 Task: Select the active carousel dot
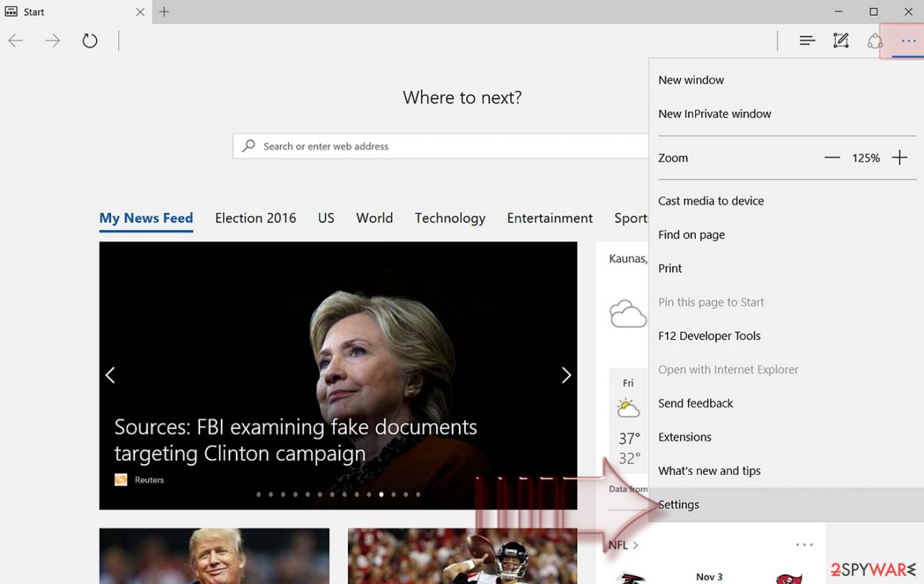381,494
